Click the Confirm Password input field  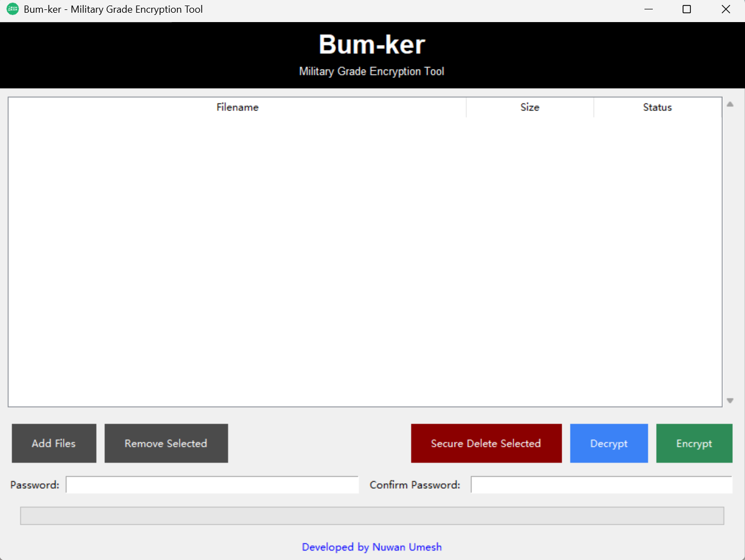601,484
